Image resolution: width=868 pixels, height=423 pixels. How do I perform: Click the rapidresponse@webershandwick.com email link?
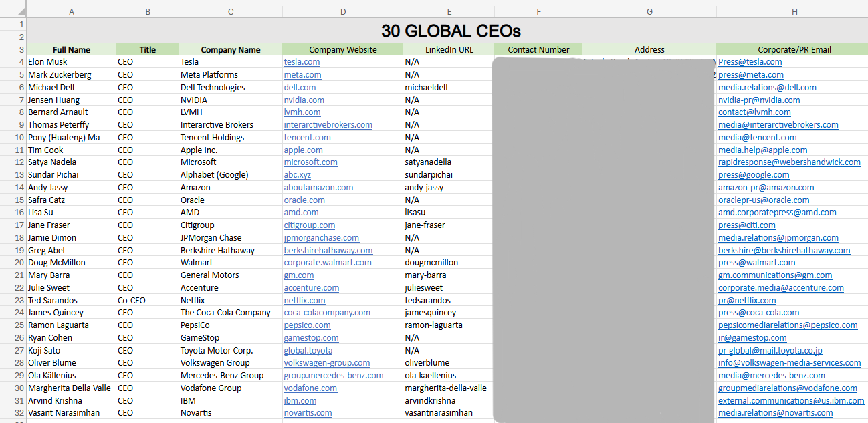pyautogui.click(x=789, y=162)
